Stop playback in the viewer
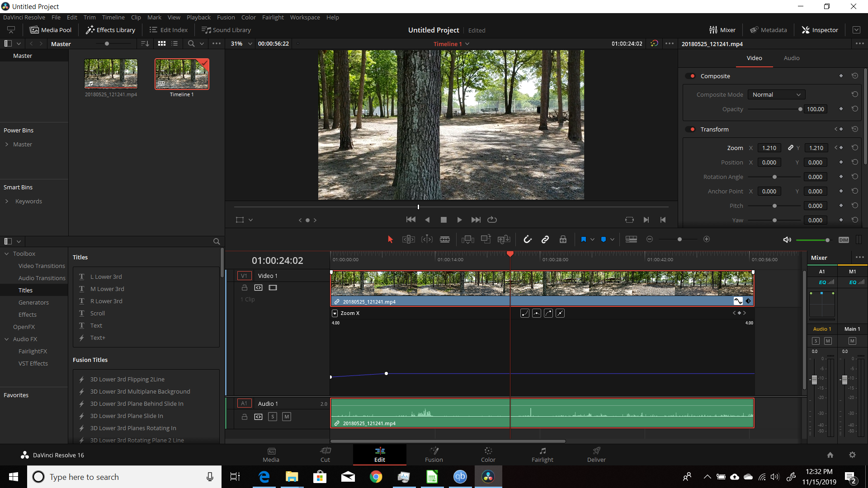Screen dimensions: 868x488 pos(443,220)
